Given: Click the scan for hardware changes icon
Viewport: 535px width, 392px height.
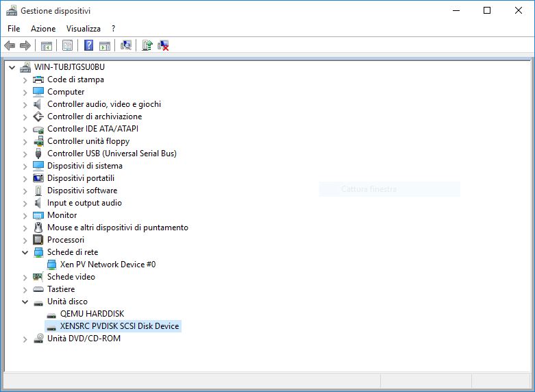Looking at the screenshot, I should 126,46.
